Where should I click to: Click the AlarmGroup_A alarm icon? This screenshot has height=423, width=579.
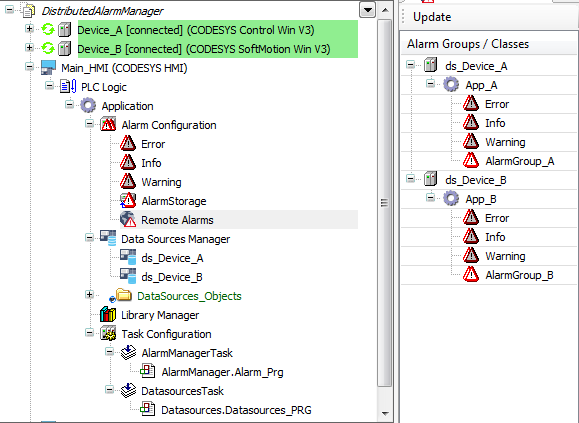(471, 161)
